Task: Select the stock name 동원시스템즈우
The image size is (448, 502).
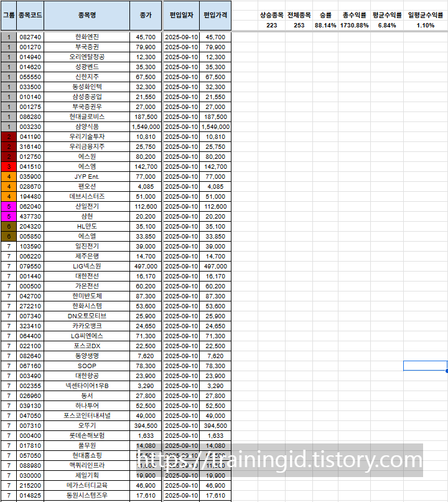Action: 86,495
